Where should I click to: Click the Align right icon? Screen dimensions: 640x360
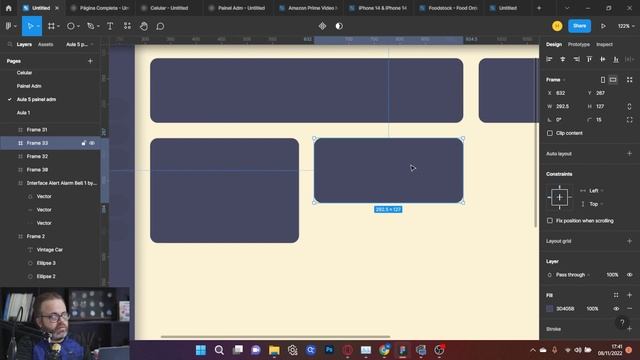576,59
